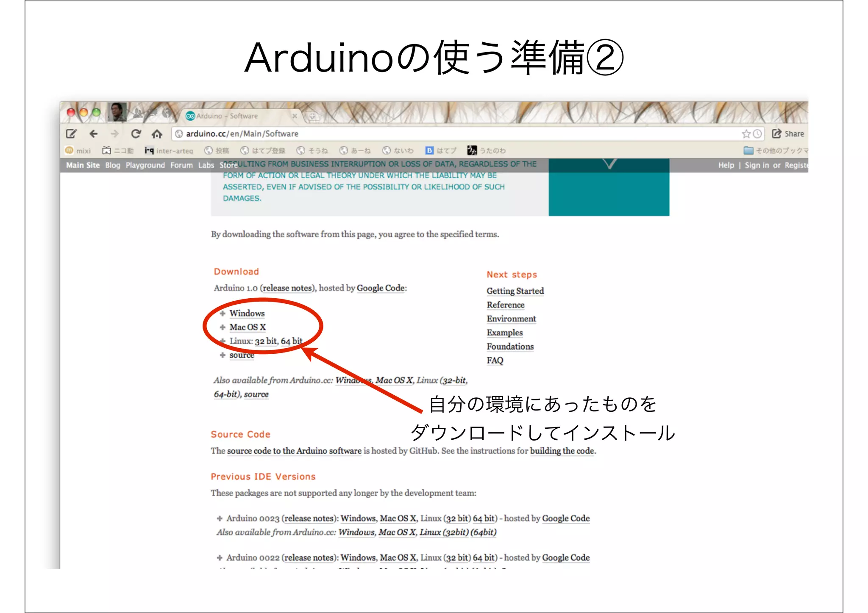Download Arduino 1.0 for Windows

[x=247, y=313]
